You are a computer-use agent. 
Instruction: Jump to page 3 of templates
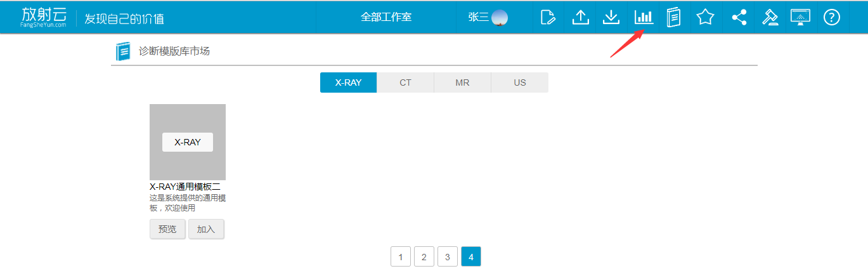pyautogui.click(x=447, y=257)
